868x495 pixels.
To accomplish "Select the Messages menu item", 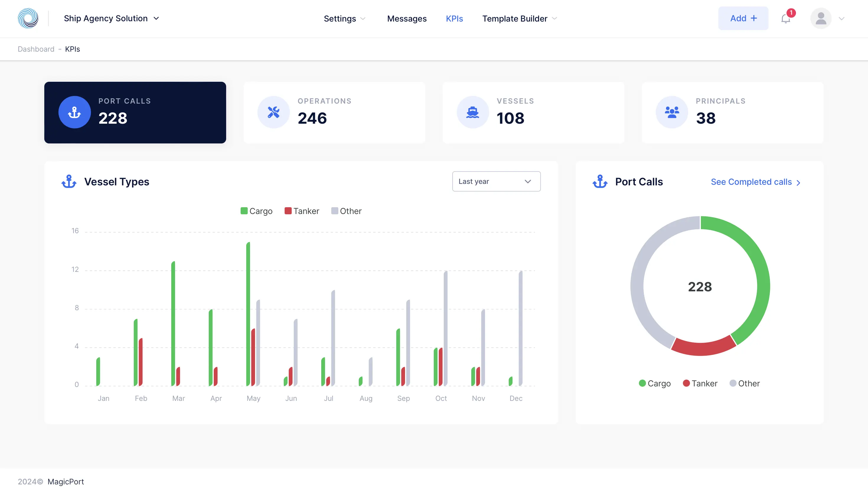I will (406, 18).
